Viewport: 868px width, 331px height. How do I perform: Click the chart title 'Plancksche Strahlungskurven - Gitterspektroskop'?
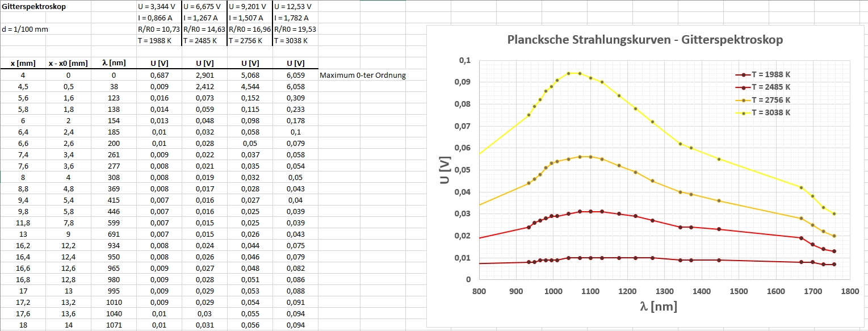645,40
